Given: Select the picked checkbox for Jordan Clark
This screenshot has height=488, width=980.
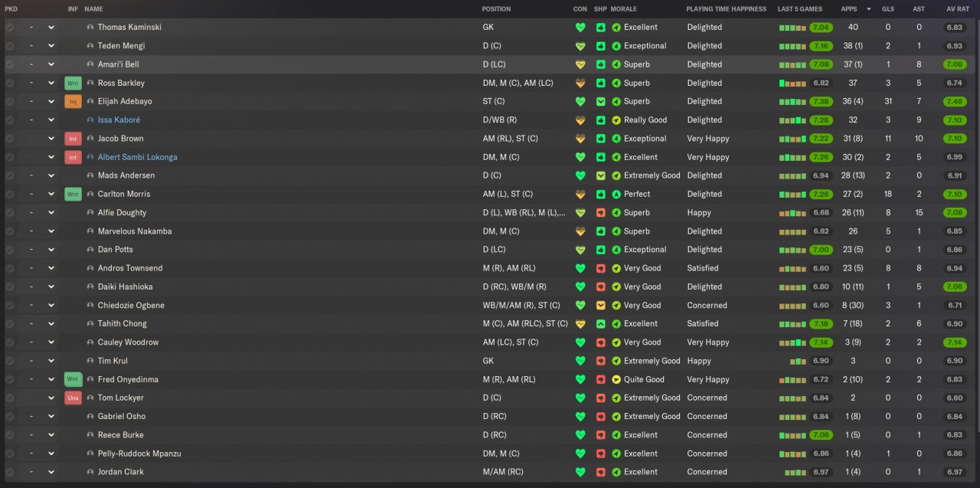Looking at the screenshot, I should [x=10, y=472].
